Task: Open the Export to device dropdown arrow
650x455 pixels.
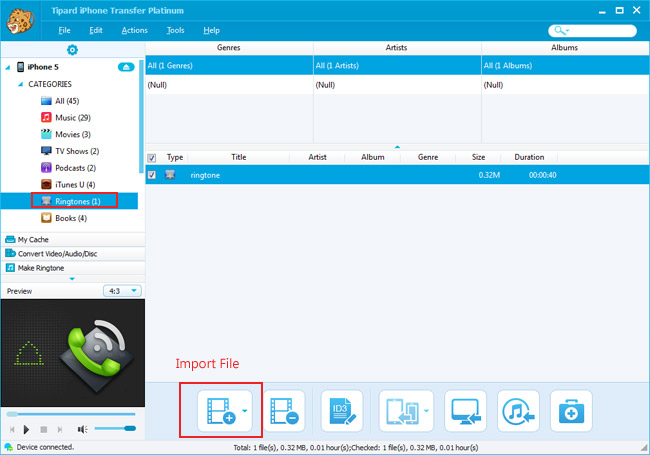Action: click(427, 411)
